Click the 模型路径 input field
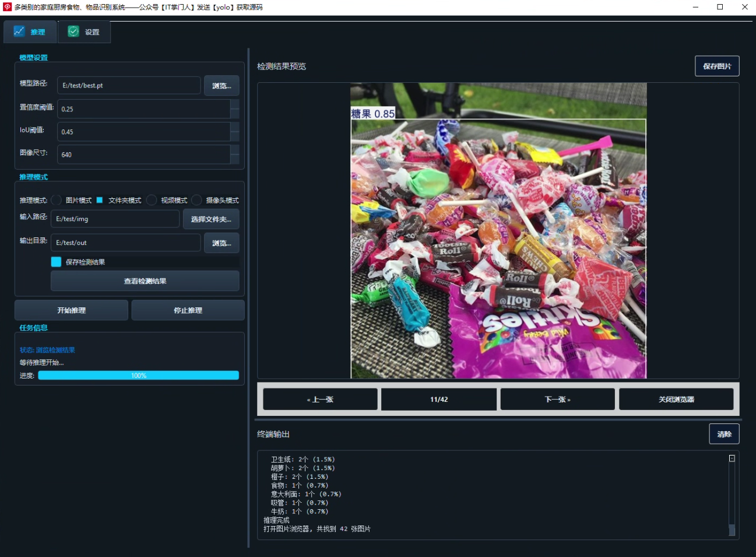Screen dimensions: 756x557 [129, 85]
